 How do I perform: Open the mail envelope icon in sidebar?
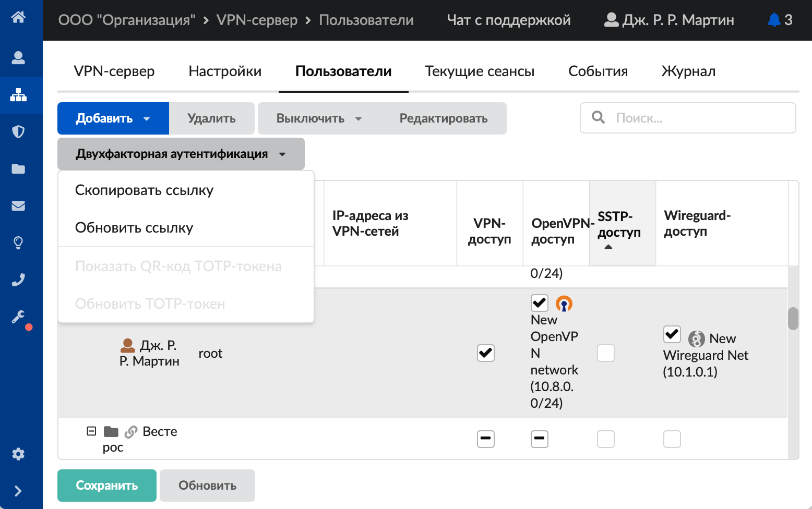(18, 205)
